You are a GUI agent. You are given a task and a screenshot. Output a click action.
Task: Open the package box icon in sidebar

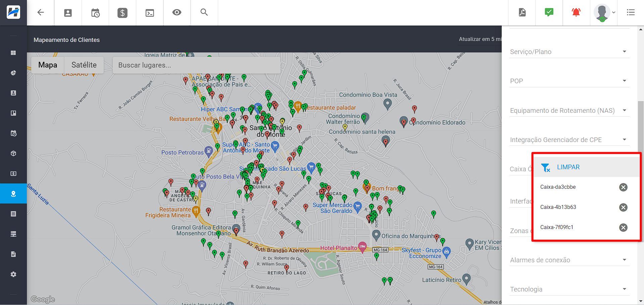point(13,154)
